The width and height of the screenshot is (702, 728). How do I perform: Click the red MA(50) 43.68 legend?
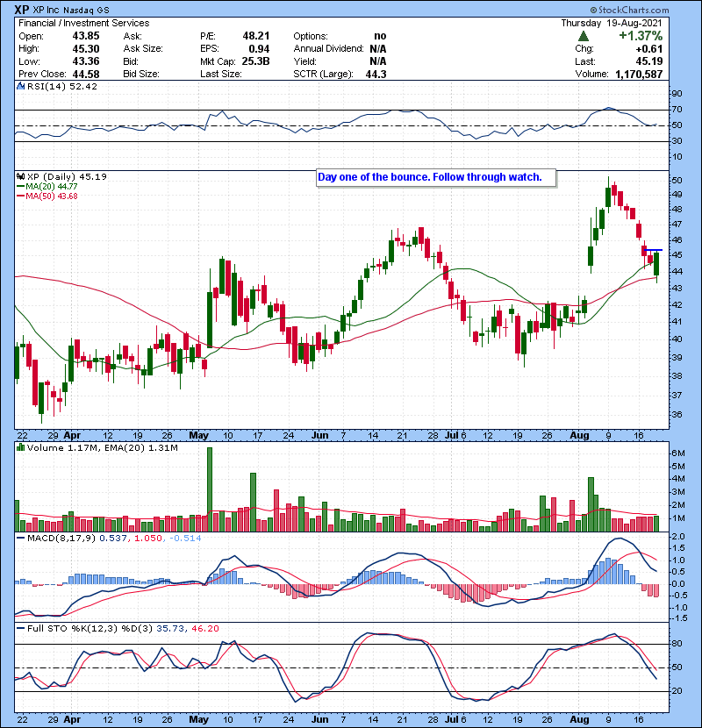(47, 196)
